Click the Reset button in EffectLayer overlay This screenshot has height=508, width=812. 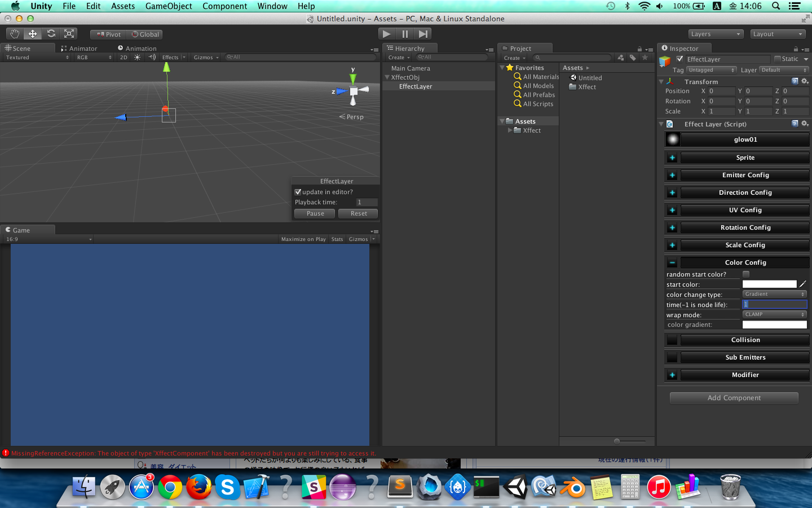click(359, 213)
